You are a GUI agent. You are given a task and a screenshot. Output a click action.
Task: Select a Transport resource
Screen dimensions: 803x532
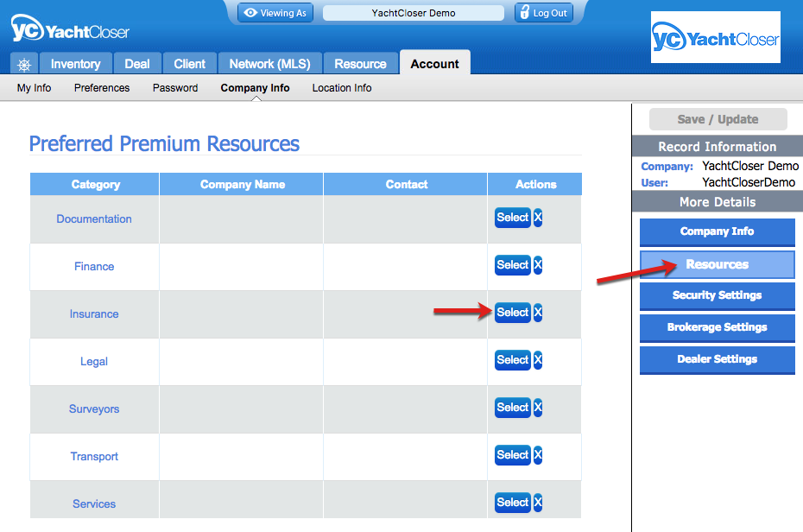(513, 455)
